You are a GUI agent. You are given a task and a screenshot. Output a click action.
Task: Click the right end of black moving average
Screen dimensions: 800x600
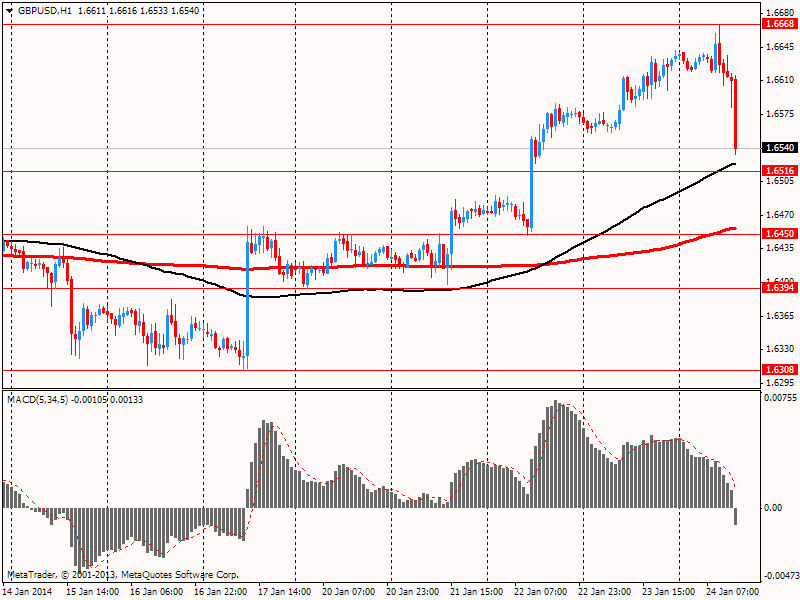point(735,164)
